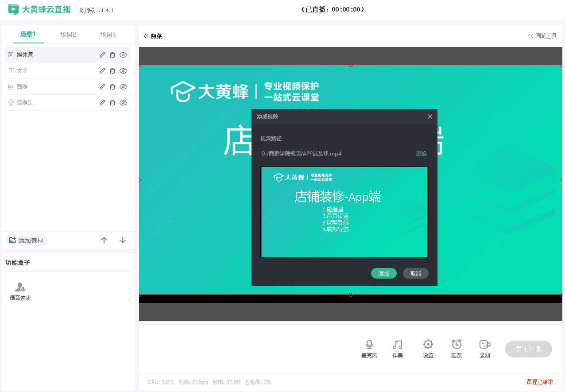Select the 图像 row in source list
The width and height of the screenshot is (565, 392).
(x=68, y=87)
